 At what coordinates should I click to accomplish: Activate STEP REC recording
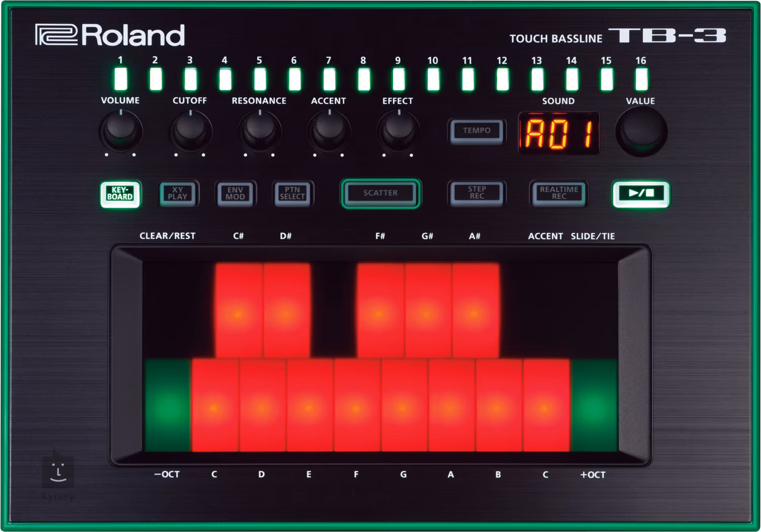point(476,193)
